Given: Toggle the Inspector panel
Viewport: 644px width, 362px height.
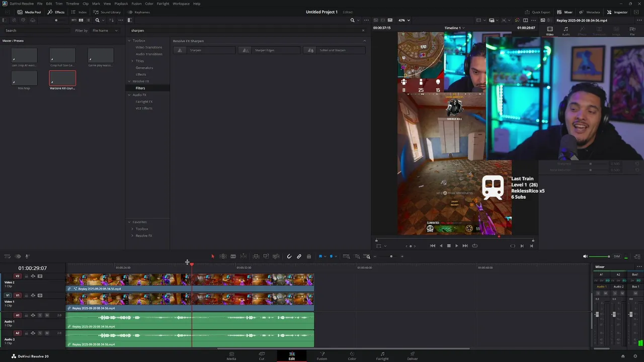Looking at the screenshot, I should click(x=617, y=12).
